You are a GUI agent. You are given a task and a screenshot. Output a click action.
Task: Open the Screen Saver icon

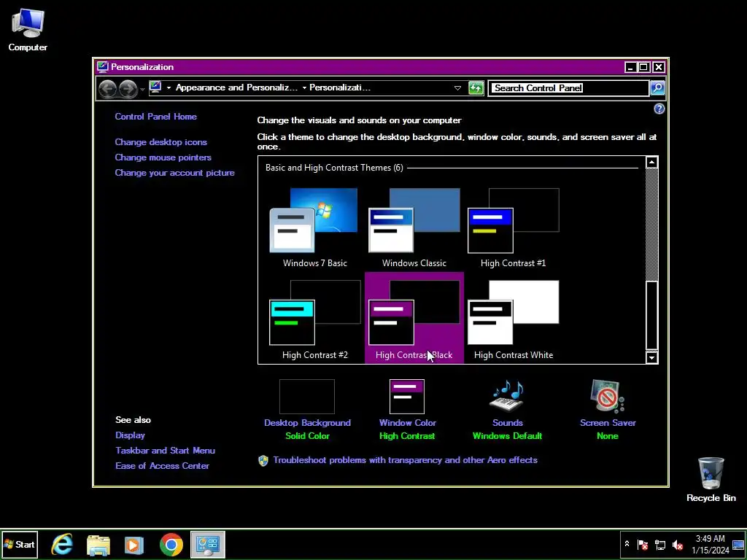(x=608, y=396)
